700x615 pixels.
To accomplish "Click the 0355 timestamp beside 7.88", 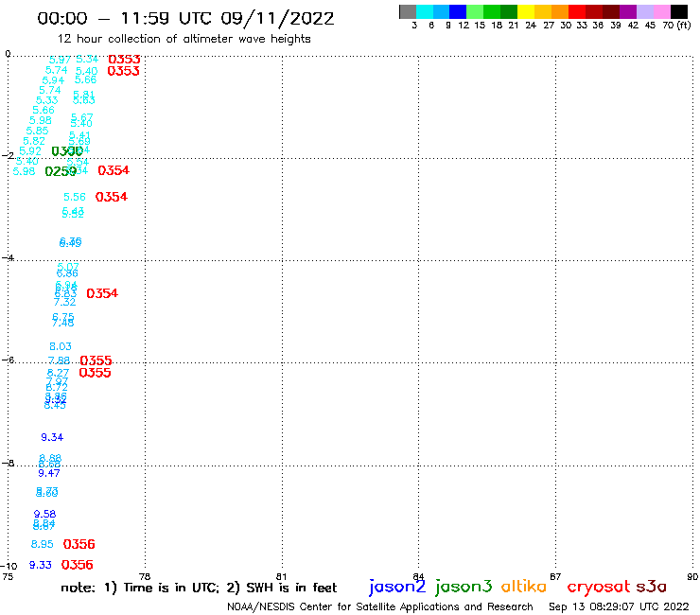I will [96, 360].
